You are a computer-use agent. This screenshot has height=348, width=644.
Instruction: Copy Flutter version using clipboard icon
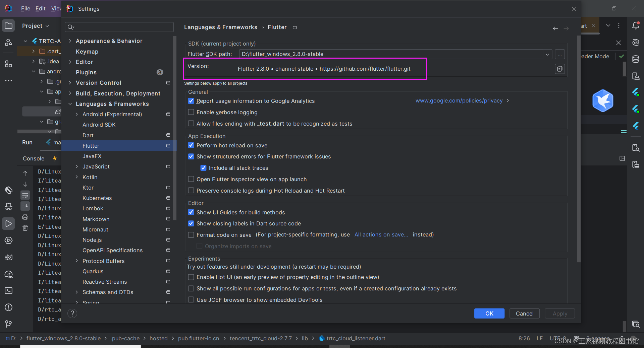tap(559, 69)
